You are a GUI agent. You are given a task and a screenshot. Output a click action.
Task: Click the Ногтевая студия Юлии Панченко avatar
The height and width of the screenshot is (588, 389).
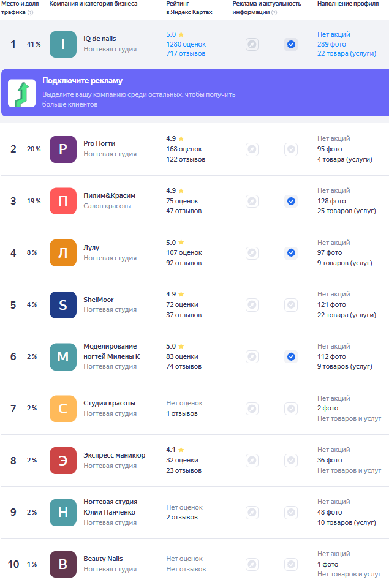(63, 512)
